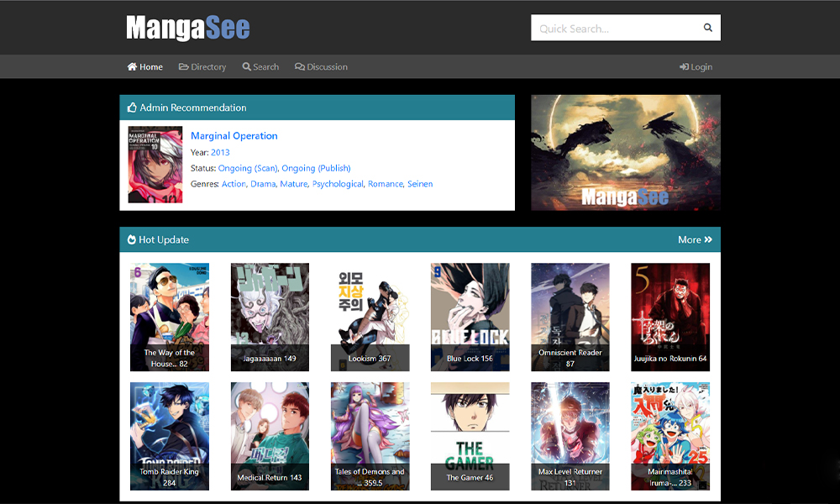This screenshot has width=840, height=504.
Task: Click the MangaSee logo in header
Action: [188, 28]
